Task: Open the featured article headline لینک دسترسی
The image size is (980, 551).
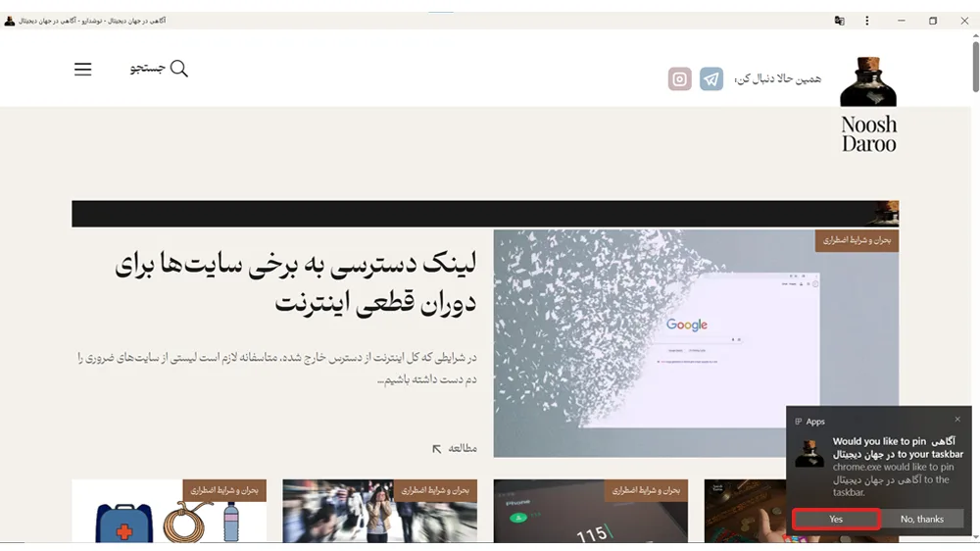Action: click(x=296, y=282)
